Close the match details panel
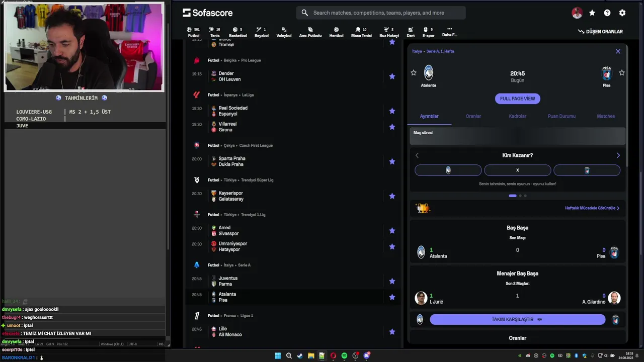Image resolution: width=644 pixels, height=362 pixels. coord(618,51)
